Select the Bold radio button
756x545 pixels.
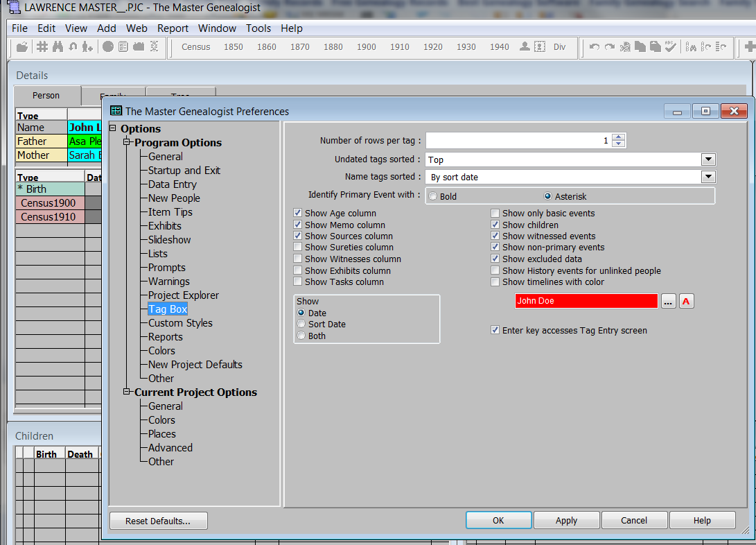(433, 196)
